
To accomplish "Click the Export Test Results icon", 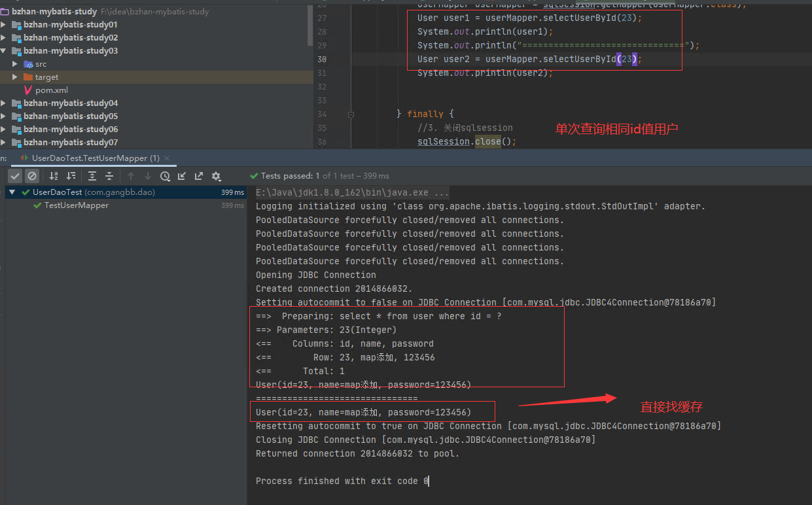I will pos(199,176).
